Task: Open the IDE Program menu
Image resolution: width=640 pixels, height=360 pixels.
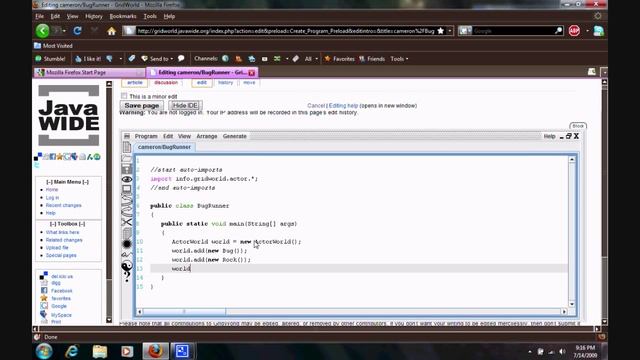Action: pos(146,136)
